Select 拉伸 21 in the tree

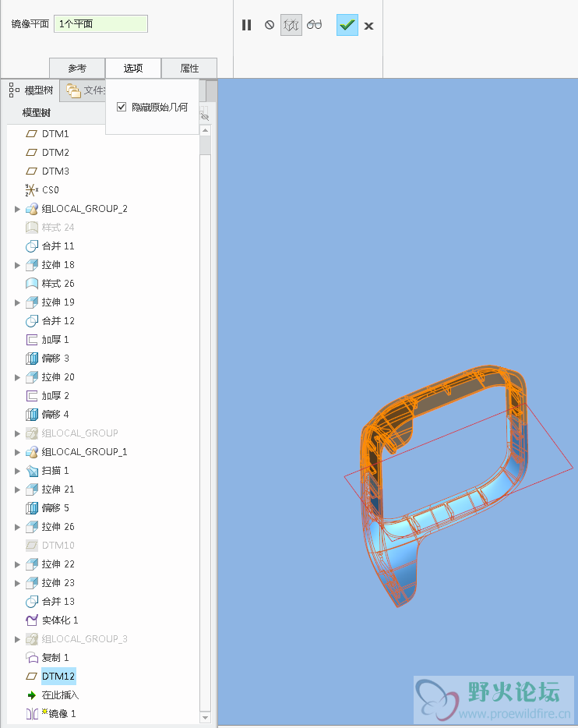(x=58, y=489)
